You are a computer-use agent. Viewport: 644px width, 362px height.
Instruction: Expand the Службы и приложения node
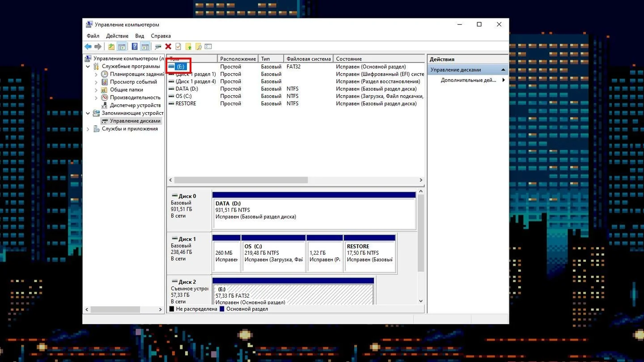pos(88,129)
